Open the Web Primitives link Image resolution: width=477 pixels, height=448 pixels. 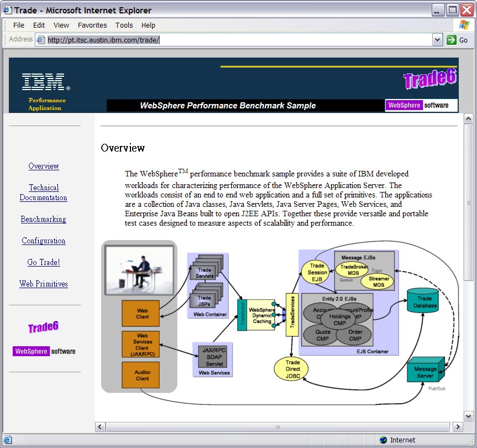click(44, 284)
